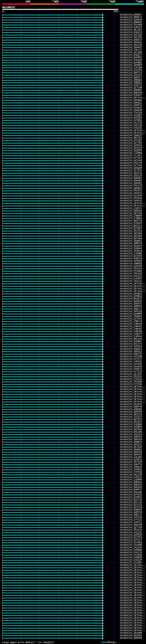Select hit label UniRef100_P18602

(x=131, y=108)
